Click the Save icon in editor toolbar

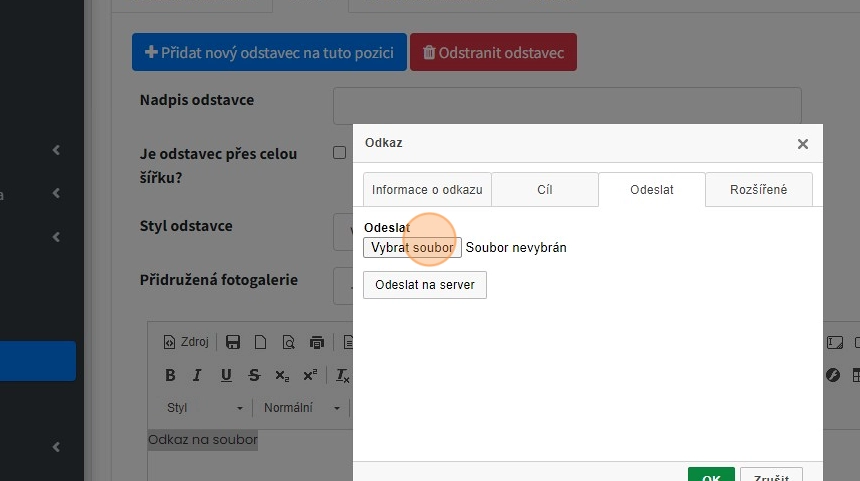point(233,342)
